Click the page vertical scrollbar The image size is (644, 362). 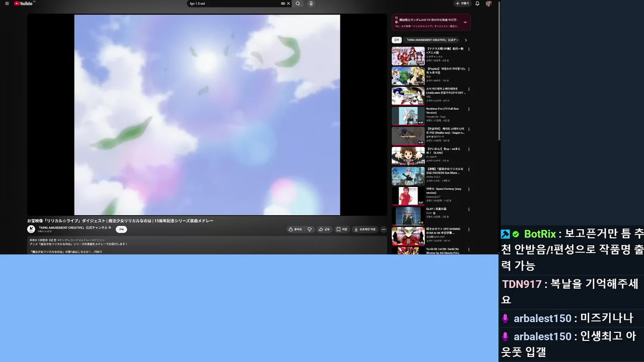click(499, 70)
